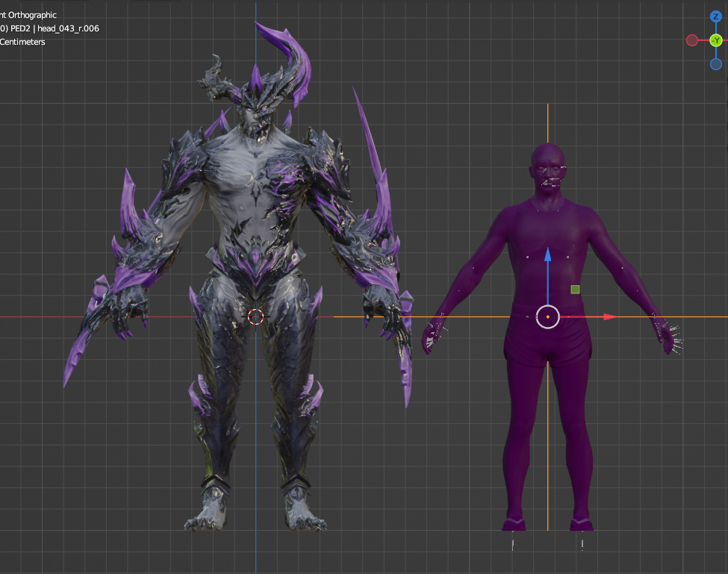Click the 3D cursor between the models
The image size is (728, 574).
(257, 316)
